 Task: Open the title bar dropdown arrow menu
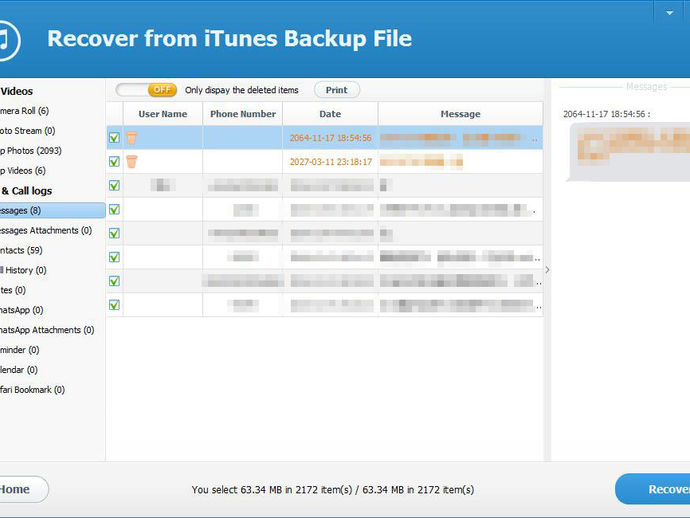click(x=669, y=13)
